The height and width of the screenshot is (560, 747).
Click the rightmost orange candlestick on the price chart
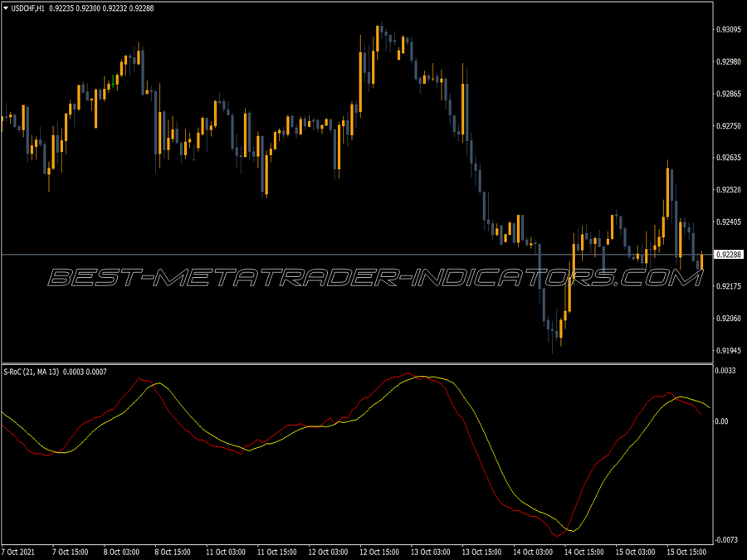tap(701, 261)
